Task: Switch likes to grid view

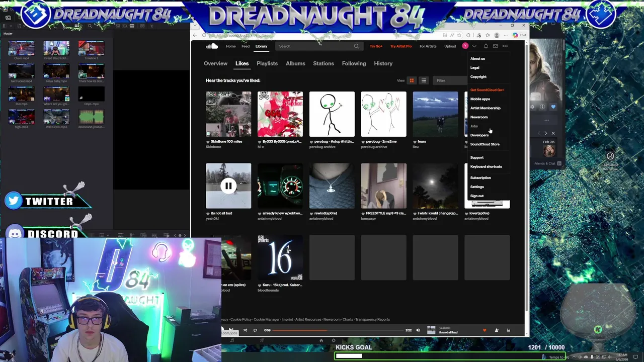Action: (x=412, y=80)
